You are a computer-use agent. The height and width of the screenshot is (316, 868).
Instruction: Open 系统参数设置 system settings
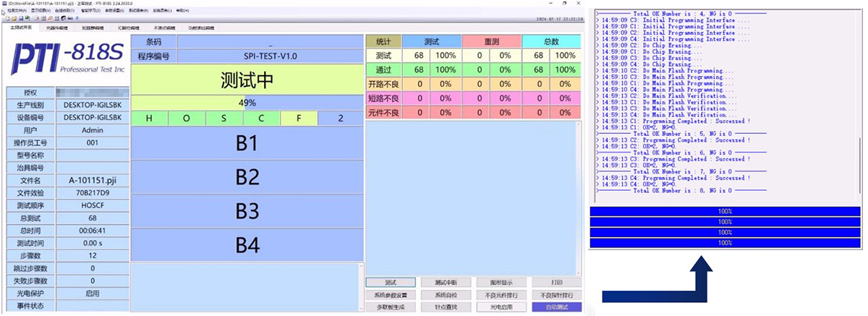point(391,295)
